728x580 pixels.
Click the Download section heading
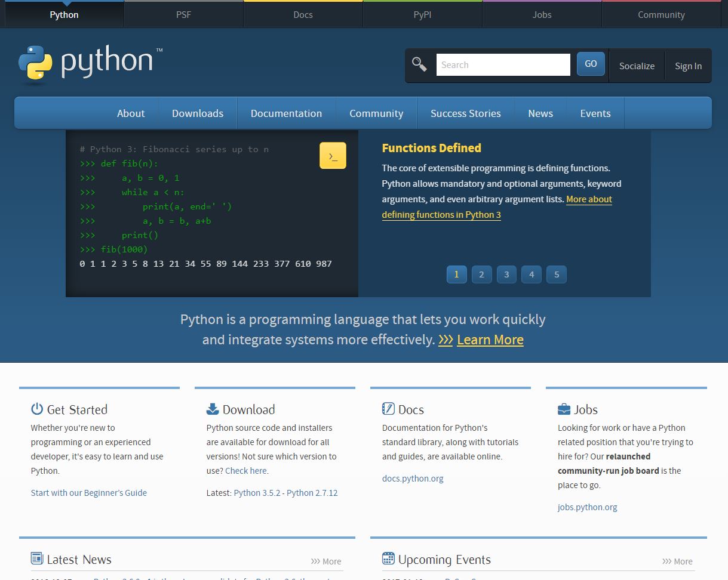tap(249, 409)
